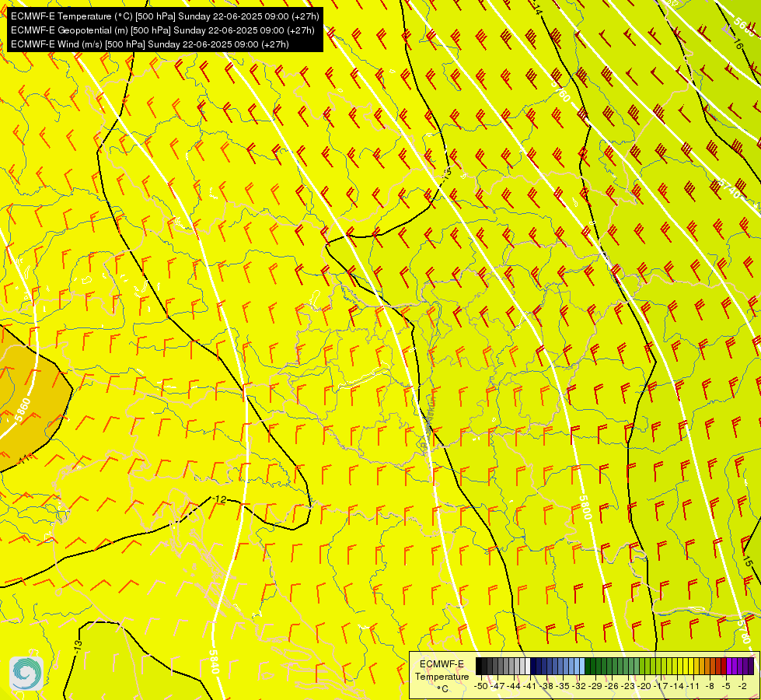Click the -8 value in the legend

pyautogui.click(x=710, y=686)
